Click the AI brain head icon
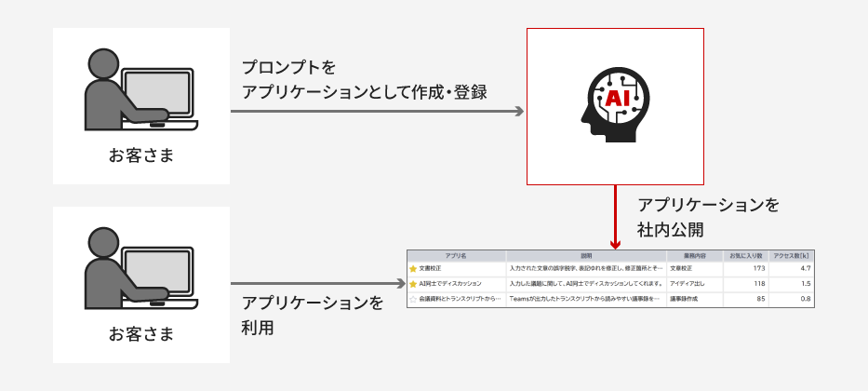Image resolution: width=868 pixels, height=391 pixels. pyautogui.click(x=615, y=105)
